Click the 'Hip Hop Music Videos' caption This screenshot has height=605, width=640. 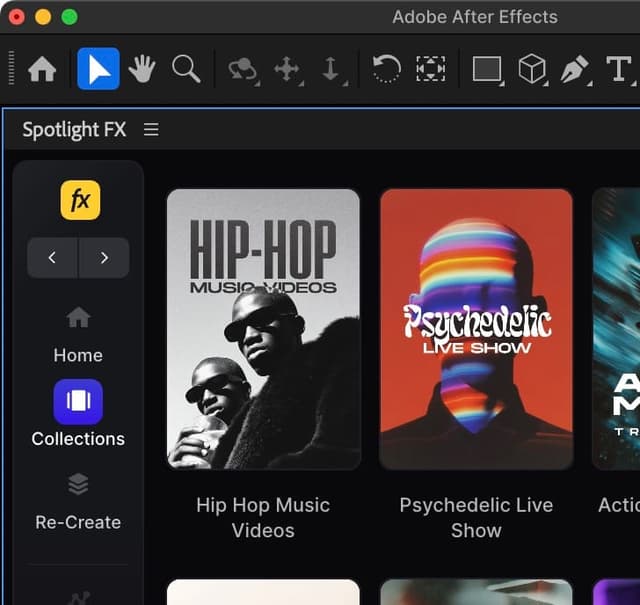coord(263,518)
